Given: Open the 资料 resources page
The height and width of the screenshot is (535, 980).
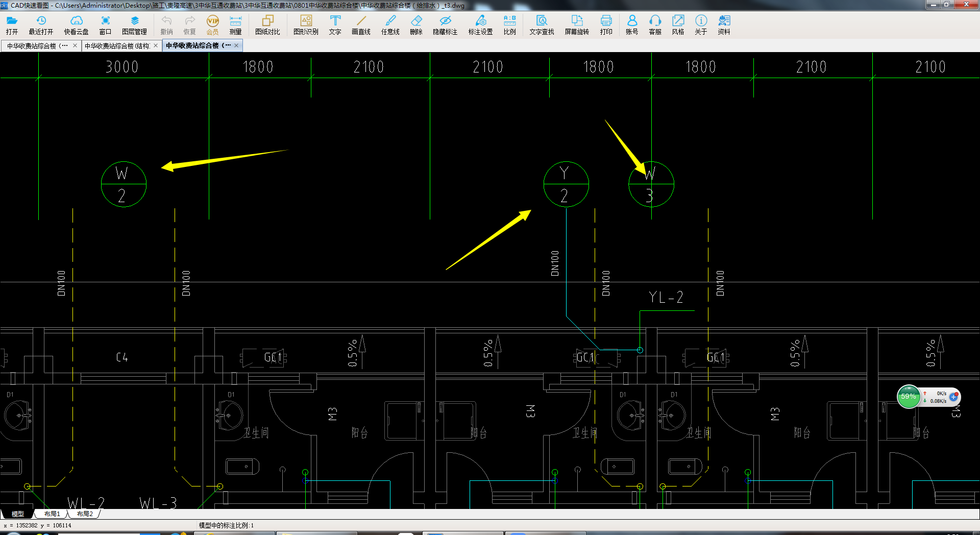Looking at the screenshot, I should (724, 25).
